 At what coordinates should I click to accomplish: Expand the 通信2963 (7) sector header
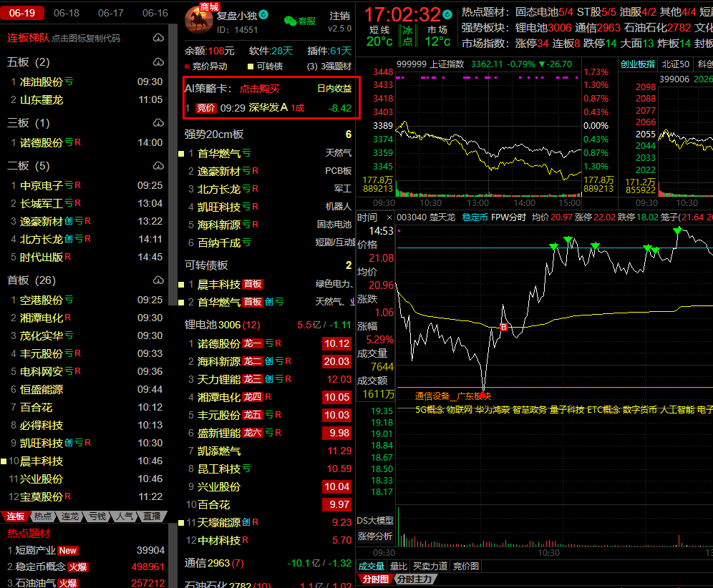(x=268, y=563)
